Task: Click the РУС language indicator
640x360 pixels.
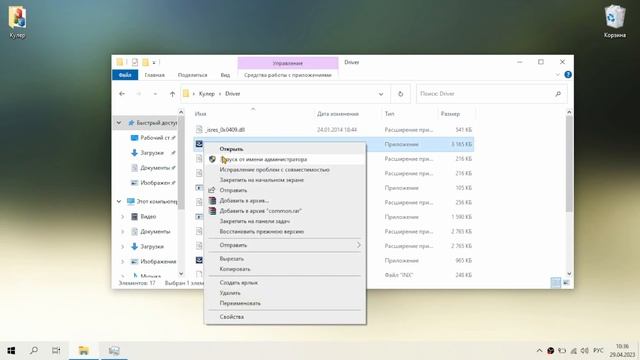Action: (598, 351)
